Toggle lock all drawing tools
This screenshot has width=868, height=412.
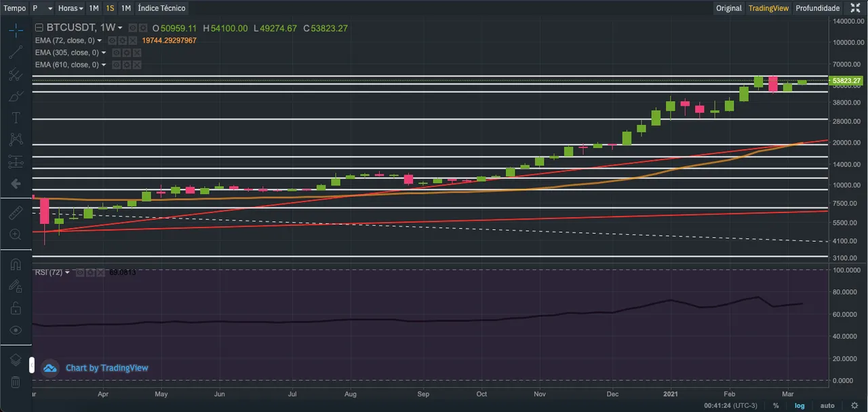pyautogui.click(x=16, y=309)
